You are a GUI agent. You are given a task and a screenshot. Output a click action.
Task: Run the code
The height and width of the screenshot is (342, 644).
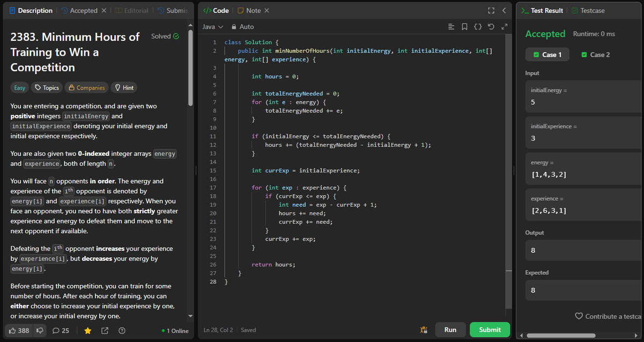(x=450, y=330)
